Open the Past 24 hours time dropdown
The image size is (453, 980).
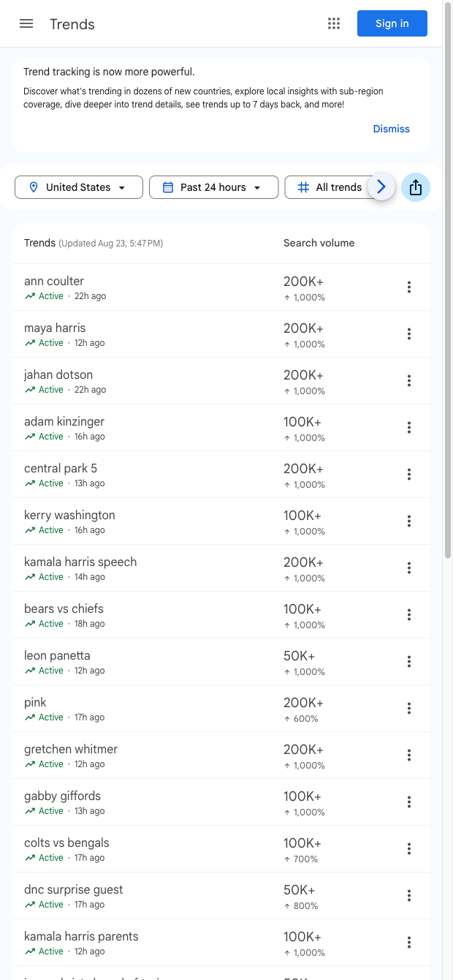tap(213, 187)
